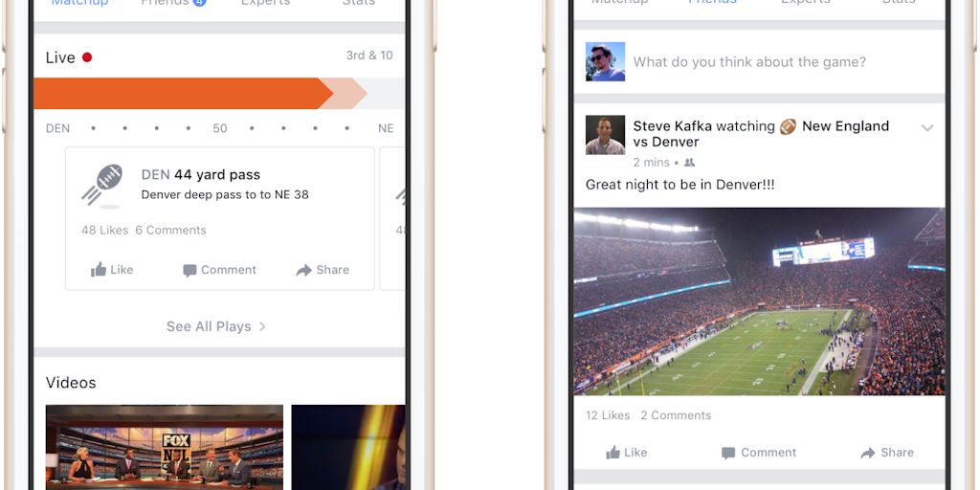Click the Comment bubble icon on pass play
The width and height of the screenshot is (980, 490).
pos(189,271)
